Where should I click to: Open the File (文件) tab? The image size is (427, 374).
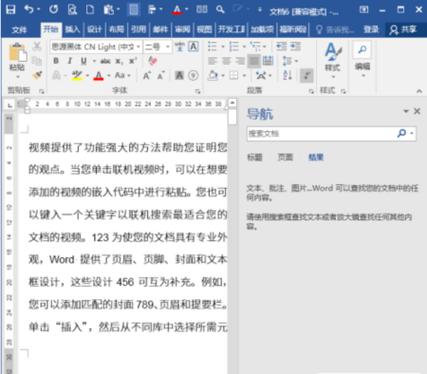pos(19,30)
